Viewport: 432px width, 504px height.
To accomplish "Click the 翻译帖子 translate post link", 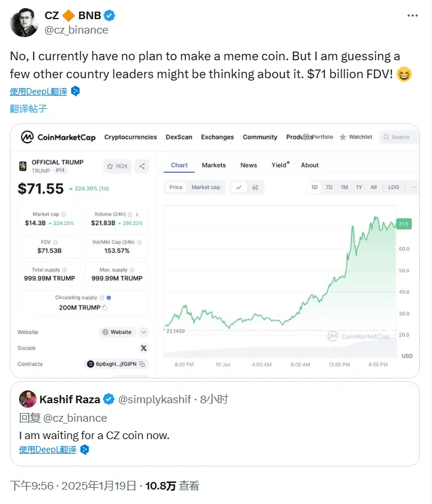I will point(28,108).
